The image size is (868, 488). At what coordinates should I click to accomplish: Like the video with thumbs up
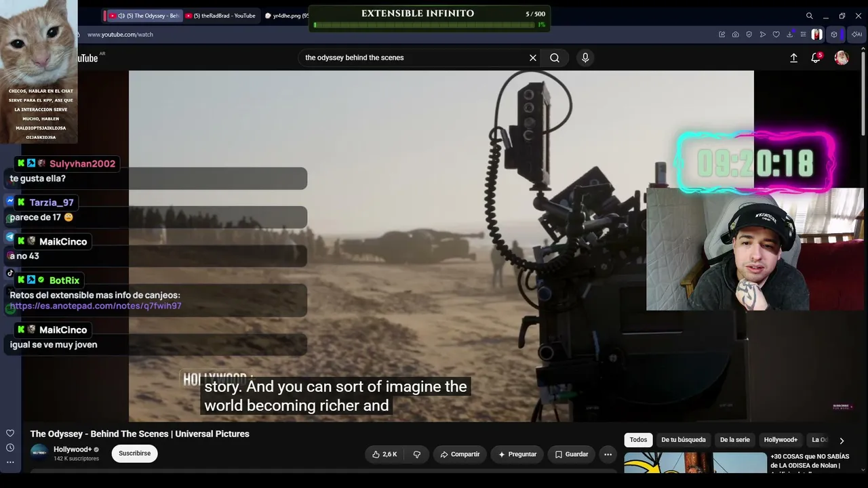[384, 454]
